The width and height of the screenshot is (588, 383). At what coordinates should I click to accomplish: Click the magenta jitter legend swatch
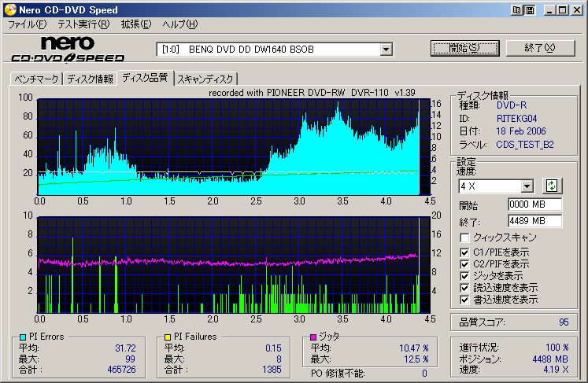[x=313, y=337]
